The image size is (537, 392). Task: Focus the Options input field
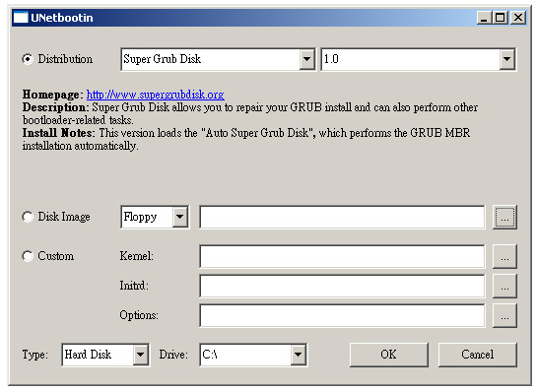pyautogui.click(x=342, y=315)
